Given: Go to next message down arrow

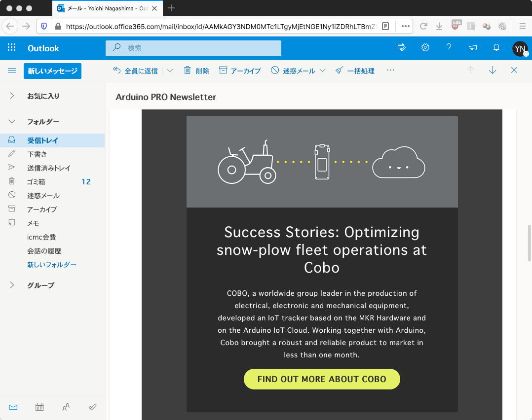Looking at the screenshot, I should [x=492, y=70].
